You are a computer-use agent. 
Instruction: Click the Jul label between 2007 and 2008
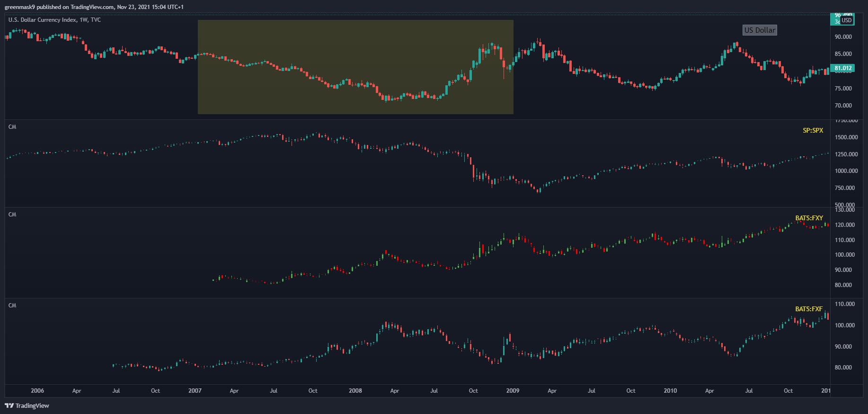[x=274, y=391]
